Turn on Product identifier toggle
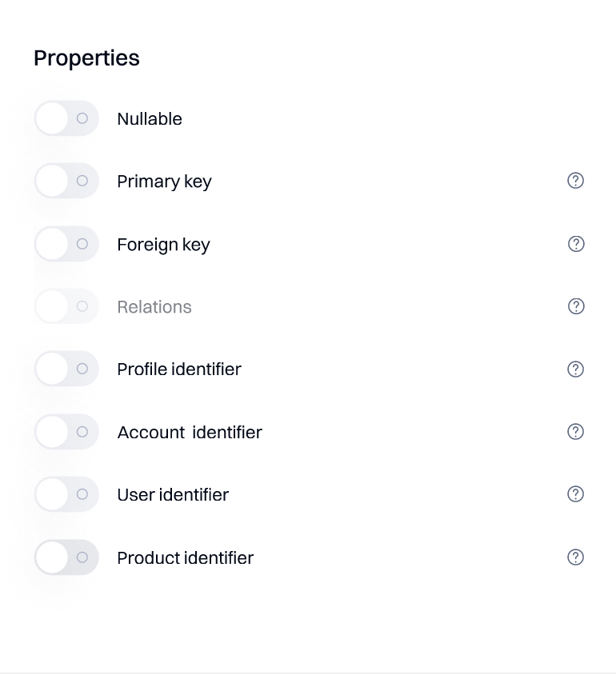Screen dimensions: 616x675 point(66,557)
